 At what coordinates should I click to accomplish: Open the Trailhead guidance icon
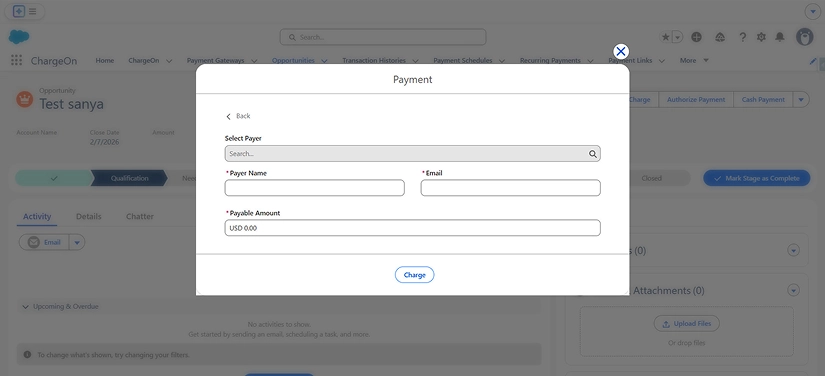720,37
